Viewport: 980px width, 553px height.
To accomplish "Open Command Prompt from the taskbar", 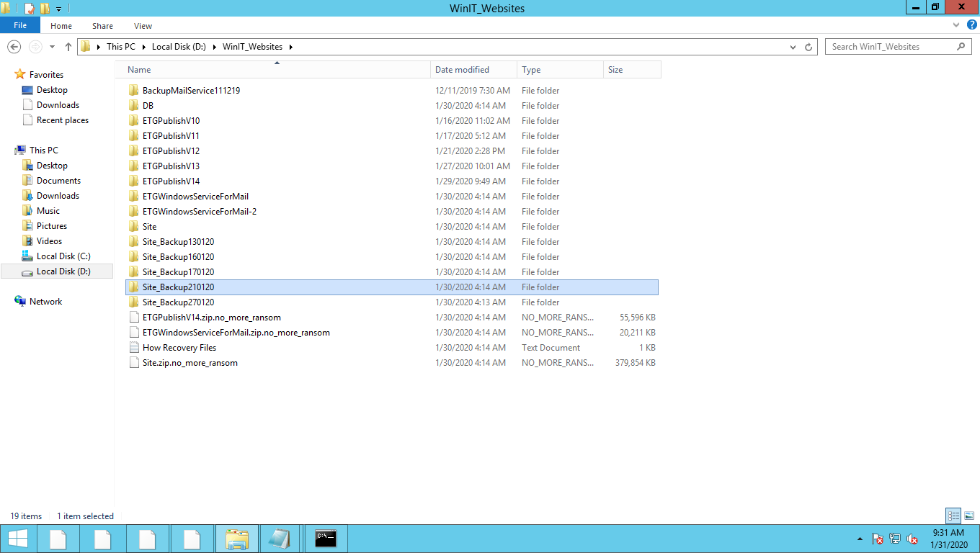I will tap(326, 539).
